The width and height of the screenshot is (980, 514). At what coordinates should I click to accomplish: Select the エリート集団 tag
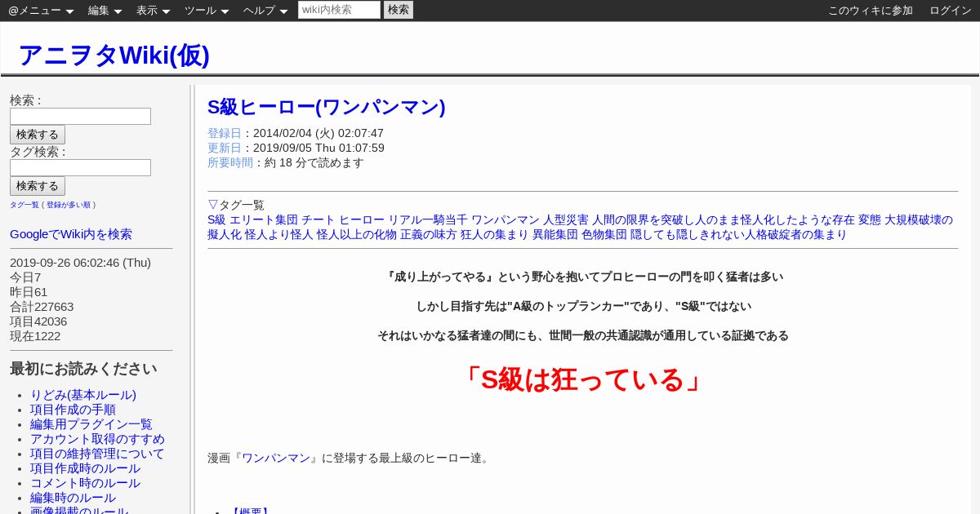pyautogui.click(x=264, y=219)
